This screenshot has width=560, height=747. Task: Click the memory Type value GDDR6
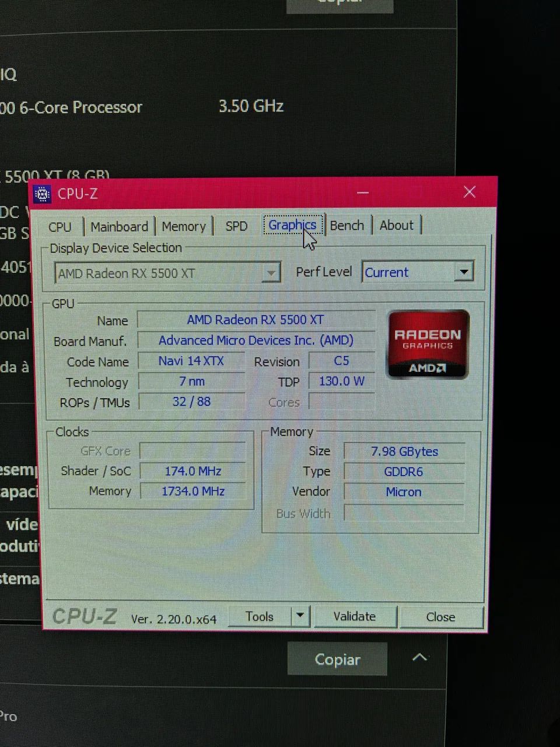(404, 472)
